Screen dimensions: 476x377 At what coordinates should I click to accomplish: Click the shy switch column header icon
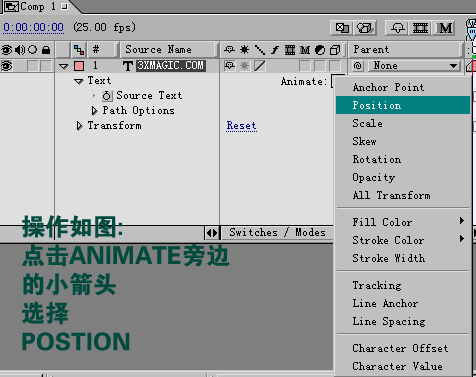[x=229, y=50]
